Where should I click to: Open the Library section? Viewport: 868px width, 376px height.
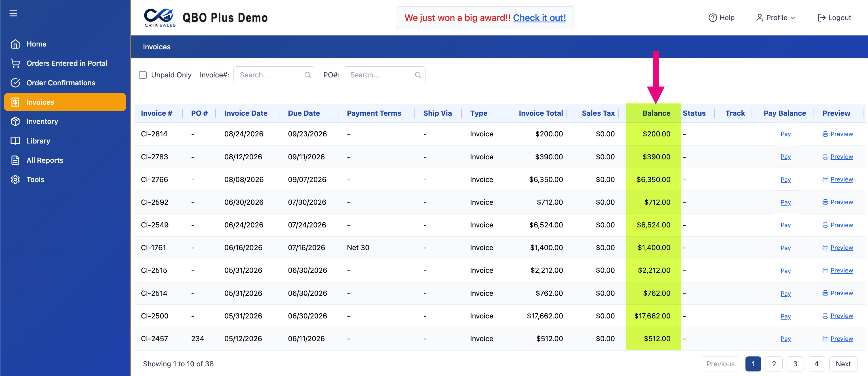pos(65,141)
